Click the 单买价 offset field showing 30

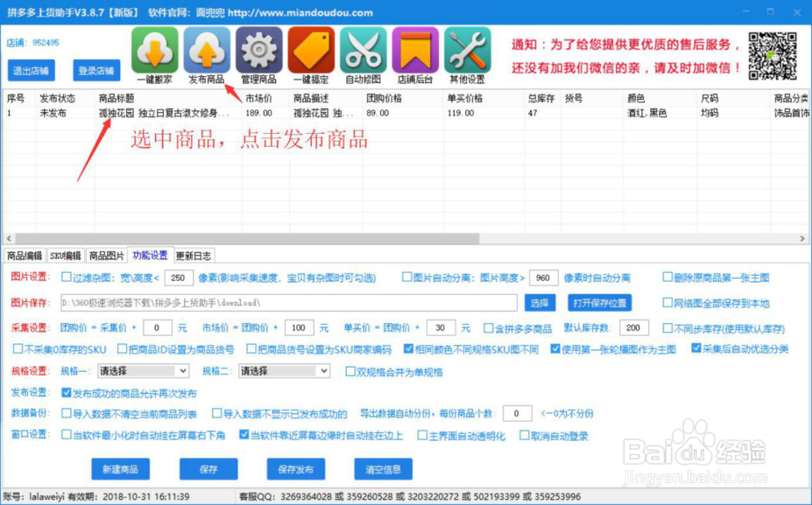pyautogui.click(x=441, y=328)
